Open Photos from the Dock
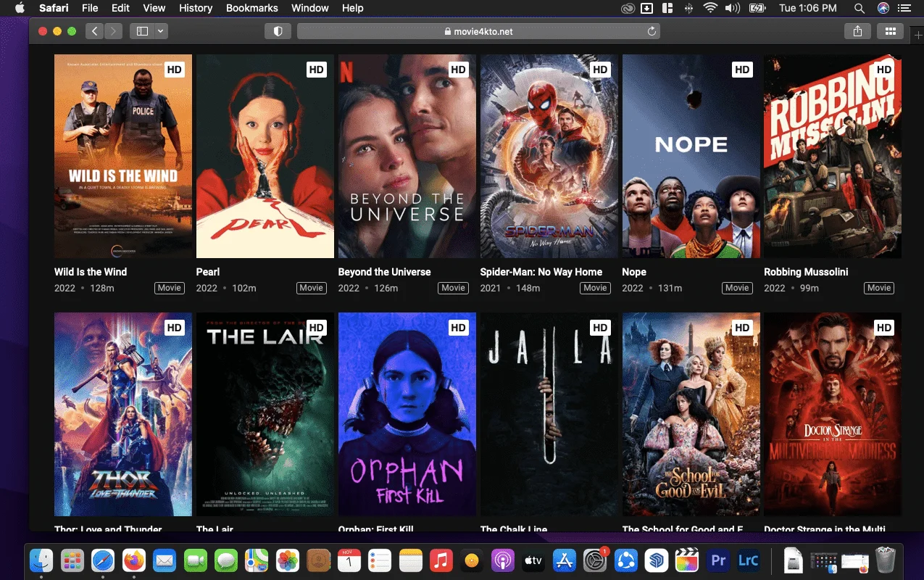 click(288, 560)
